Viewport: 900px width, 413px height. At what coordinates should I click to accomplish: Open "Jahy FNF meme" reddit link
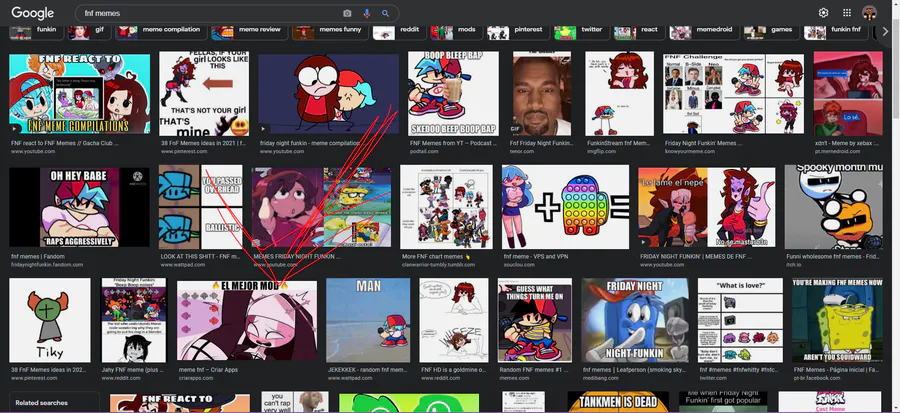pos(133,370)
